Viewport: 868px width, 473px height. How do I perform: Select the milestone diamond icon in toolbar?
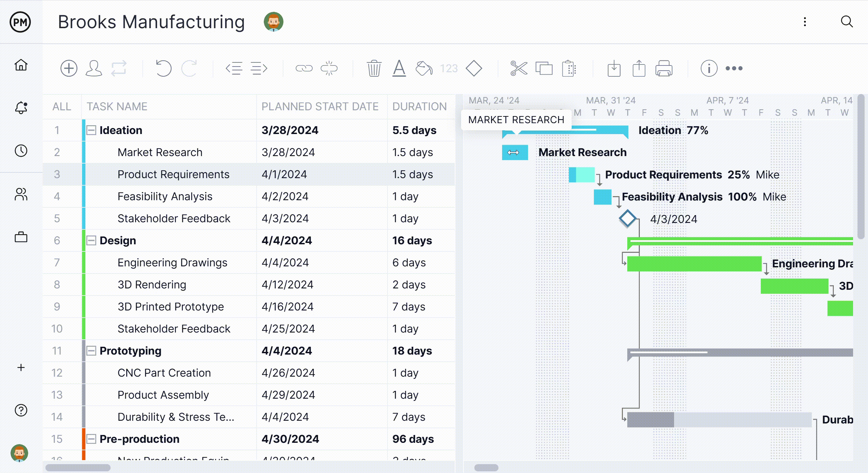pos(474,69)
